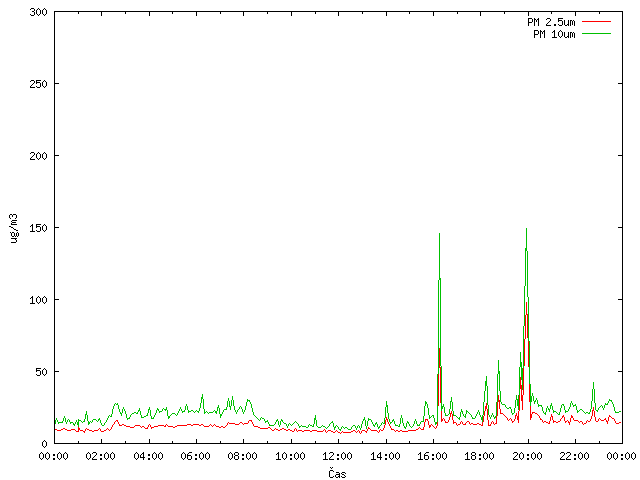Click the x-axis label 10:00
The height and width of the screenshot is (480, 640).
[x=290, y=456]
